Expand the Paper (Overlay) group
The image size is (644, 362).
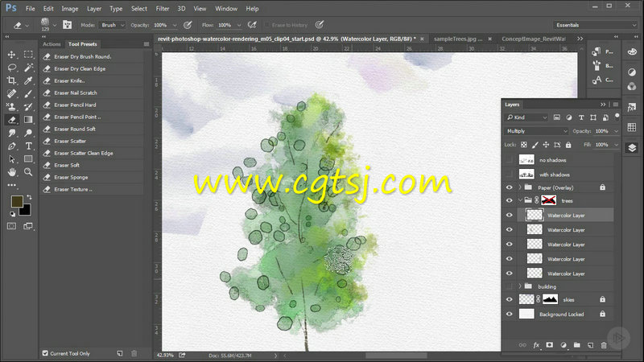tap(520, 187)
